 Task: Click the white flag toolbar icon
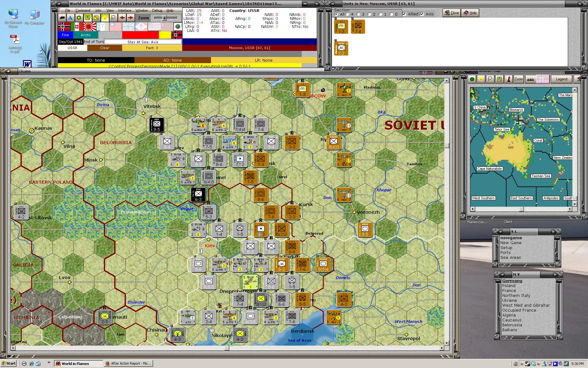pyautogui.click(x=113, y=18)
